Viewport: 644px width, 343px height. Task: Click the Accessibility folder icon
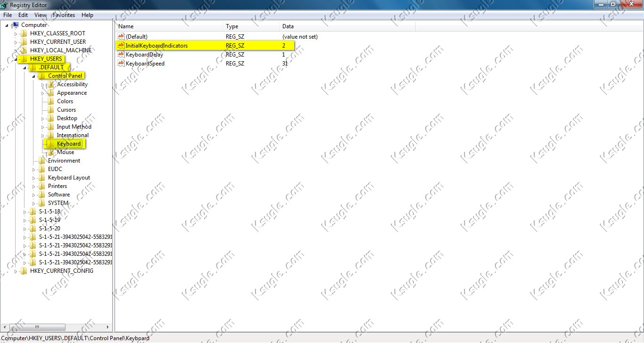tap(51, 84)
